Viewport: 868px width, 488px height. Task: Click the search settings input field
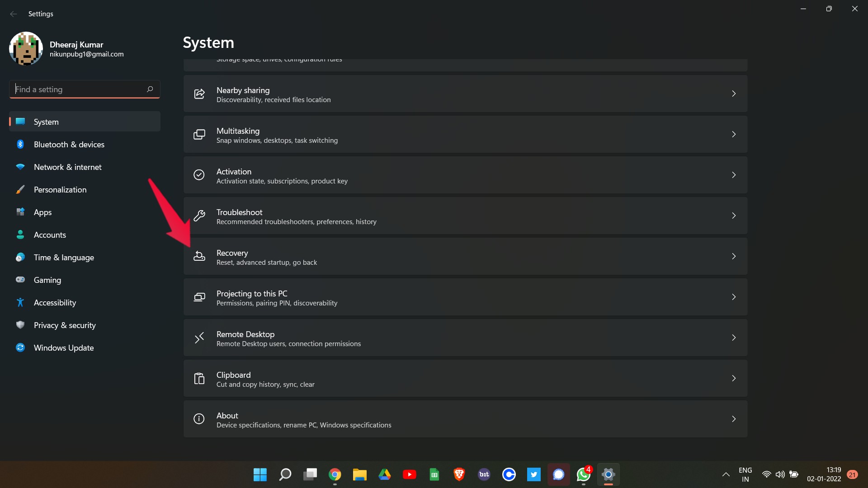pos(84,89)
